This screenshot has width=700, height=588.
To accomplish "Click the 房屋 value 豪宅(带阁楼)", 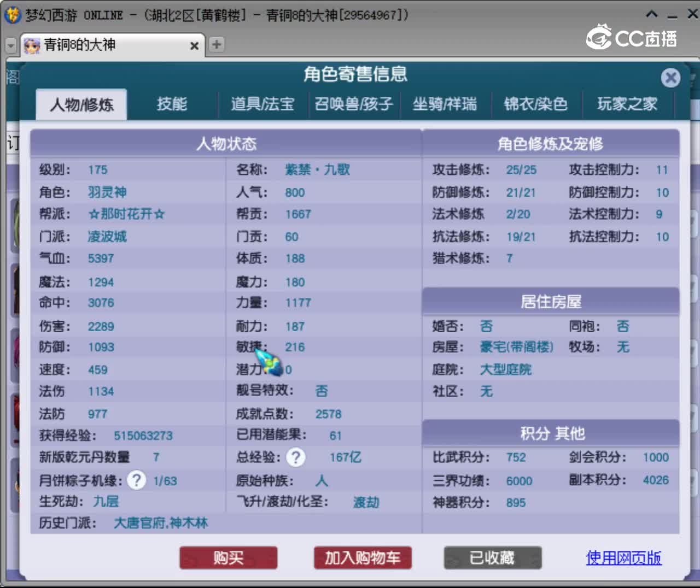I will (517, 347).
